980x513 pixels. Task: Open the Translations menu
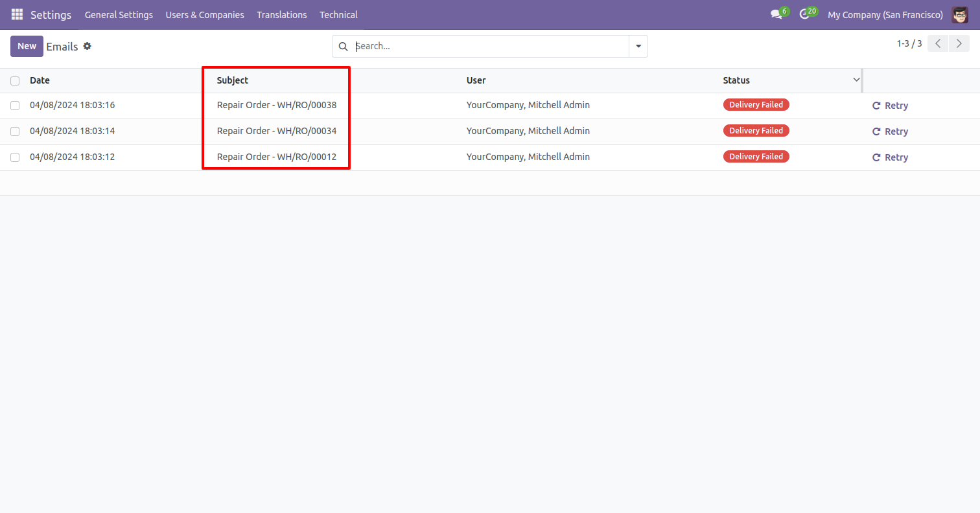pyautogui.click(x=281, y=14)
